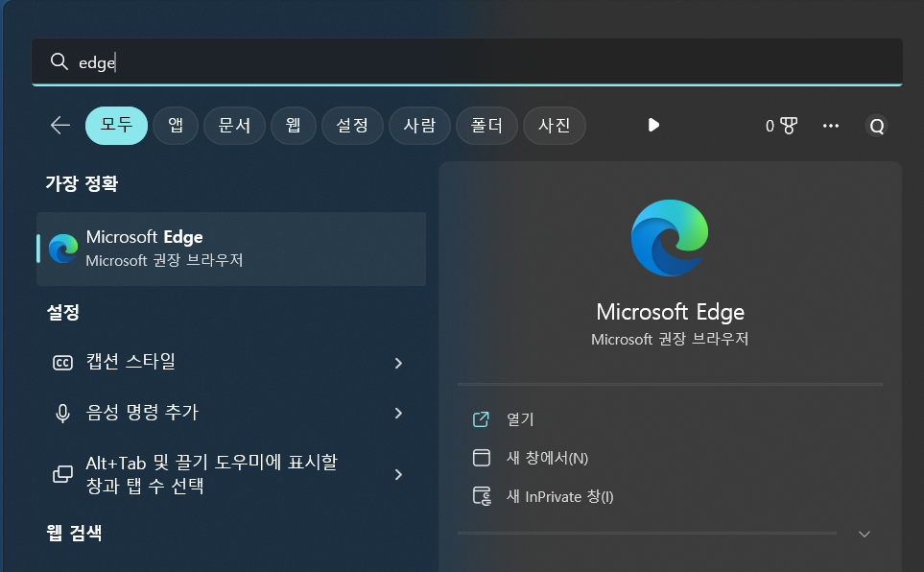
Task: Expand the 음성 명령 추가 chevron
Action: (x=398, y=414)
